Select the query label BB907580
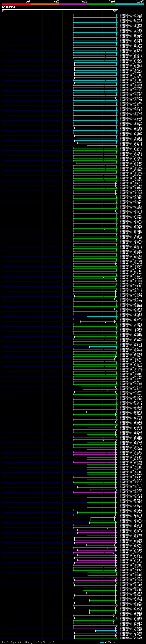 click(x=8, y=8)
